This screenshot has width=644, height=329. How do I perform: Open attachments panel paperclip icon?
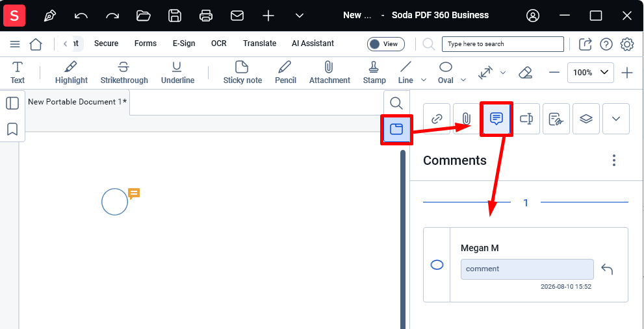click(x=466, y=119)
